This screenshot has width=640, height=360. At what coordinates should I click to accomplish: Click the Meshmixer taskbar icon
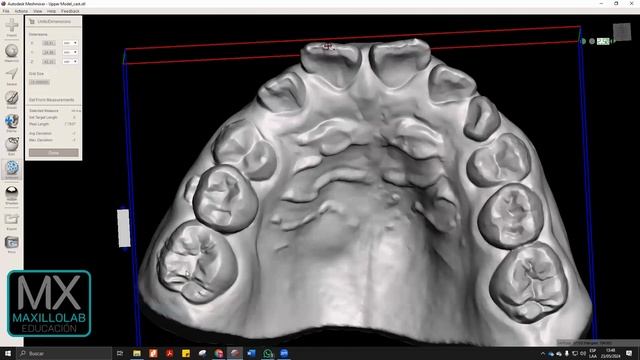pos(235,353)
